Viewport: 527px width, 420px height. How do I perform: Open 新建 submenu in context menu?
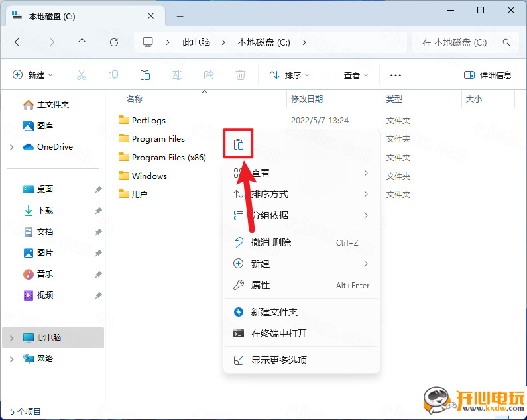point(302,264)
